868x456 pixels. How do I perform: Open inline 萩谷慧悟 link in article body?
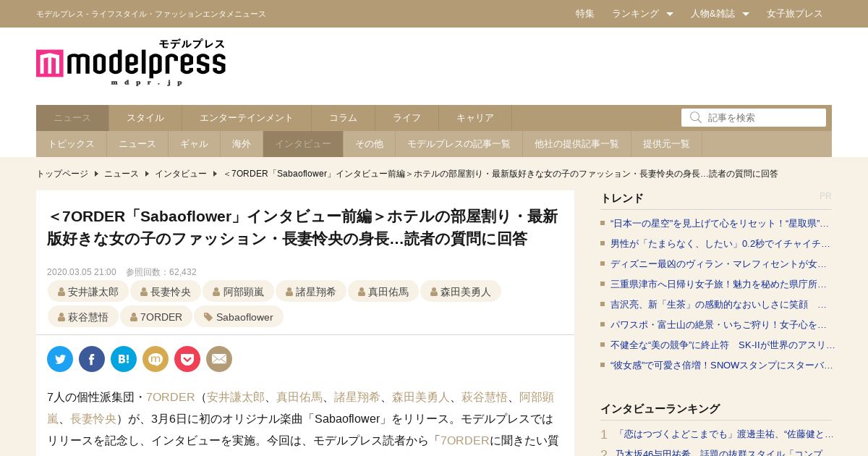pyautogui.click(x=485, y=397)
